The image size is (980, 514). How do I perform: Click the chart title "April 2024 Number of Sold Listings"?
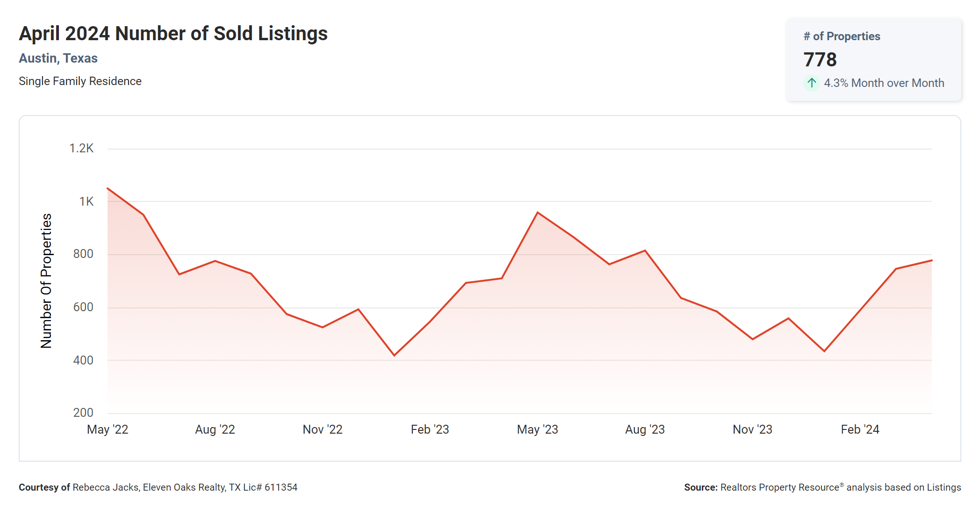coord(173,34)
